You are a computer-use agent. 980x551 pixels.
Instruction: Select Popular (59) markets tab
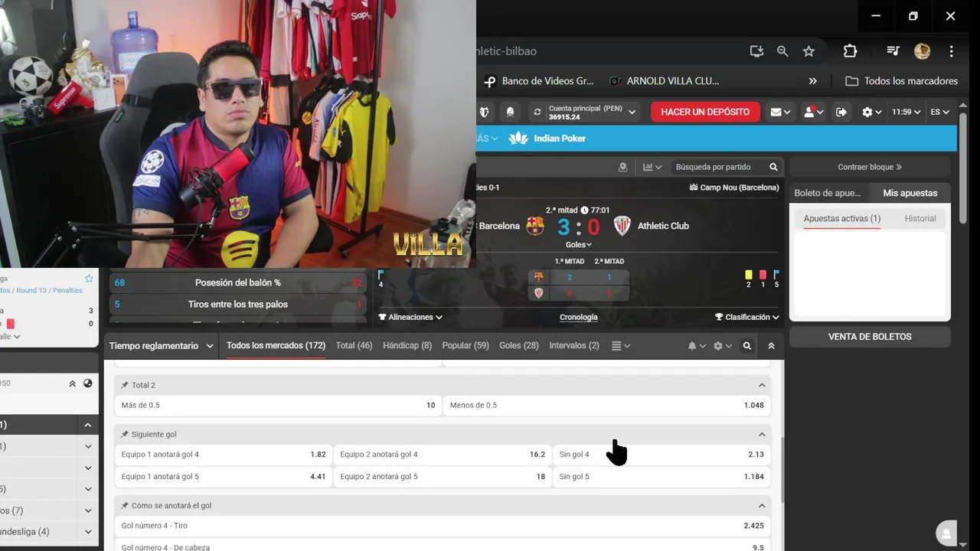465,346
